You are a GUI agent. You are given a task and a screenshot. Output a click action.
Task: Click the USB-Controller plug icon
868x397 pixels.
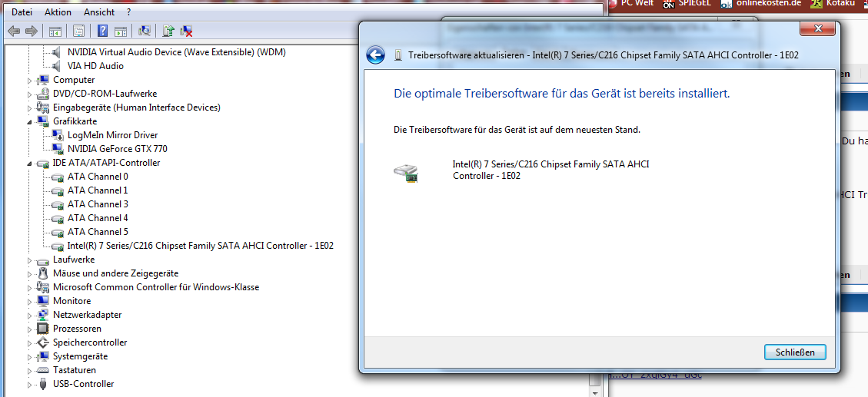click(x=43, y=384)
